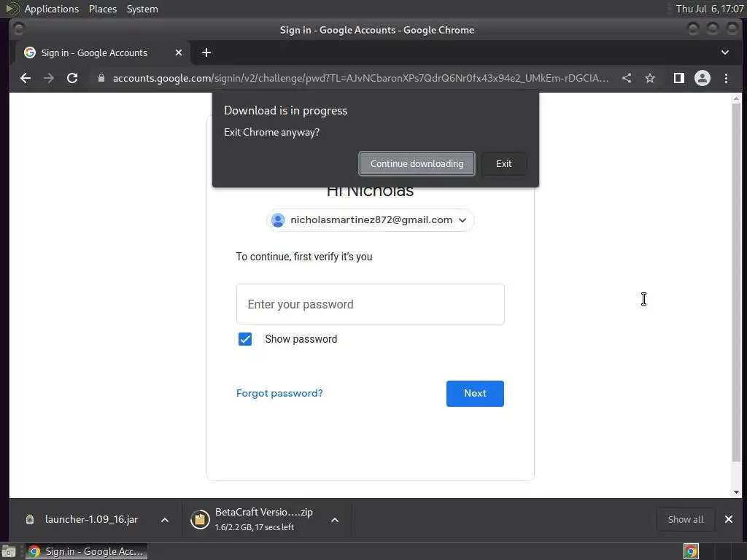This screenshot has width=747, height=560.
Task: Expand the nicholasmartinez872@gmail.com account chooser
Action: click(x=370, y=220)
